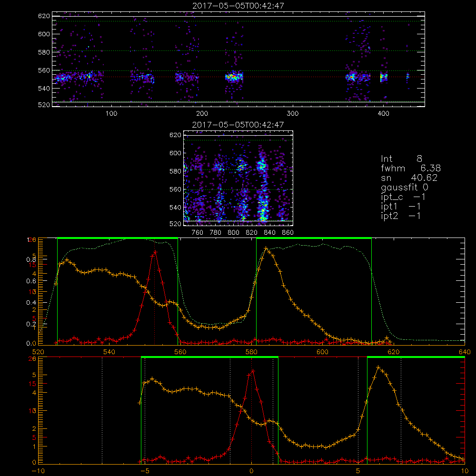
Task: Click x-axis label 820 under the small middle image
Action: [x=252, y=233]
